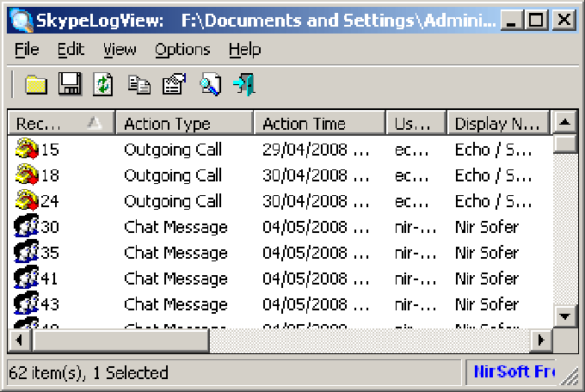Click Outgoing Call in record 24 row
The height and width of the screenshot is (392, 585).
[x=173, y=202]
